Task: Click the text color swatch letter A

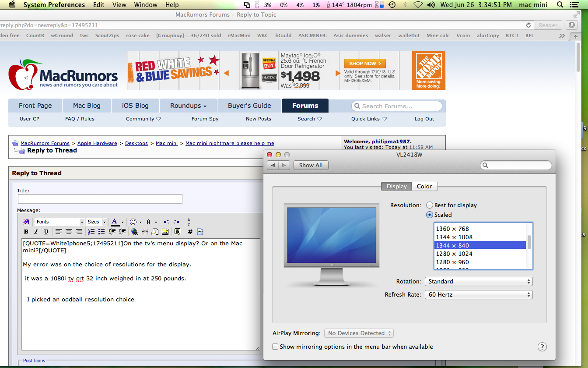Action: click(x=115, y=222)
